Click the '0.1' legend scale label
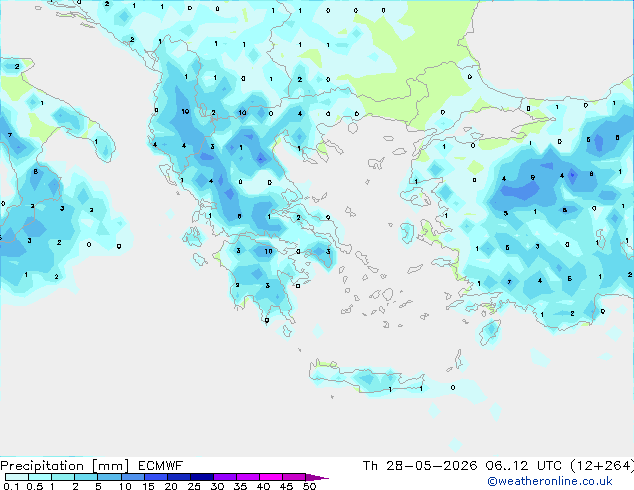 click(x=11, y=486)
